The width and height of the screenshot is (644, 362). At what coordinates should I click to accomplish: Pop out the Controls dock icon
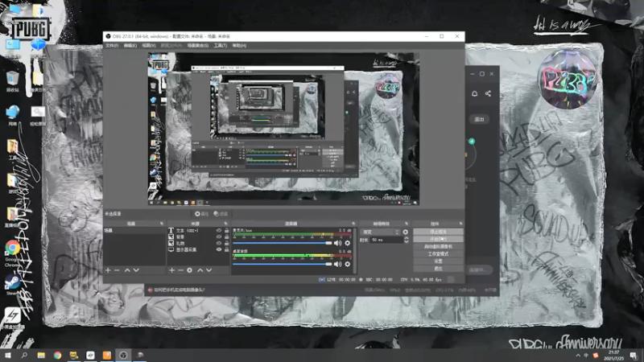460,224
